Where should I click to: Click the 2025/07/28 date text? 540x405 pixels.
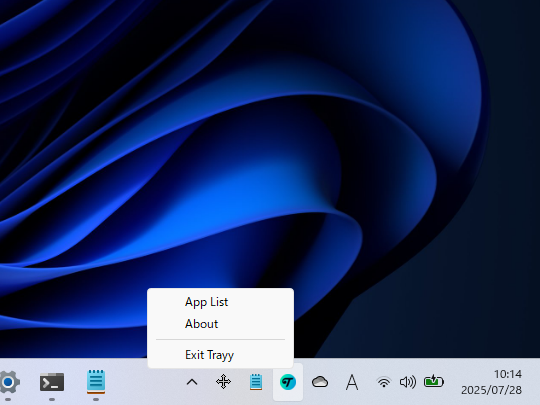tap(491, 390)
